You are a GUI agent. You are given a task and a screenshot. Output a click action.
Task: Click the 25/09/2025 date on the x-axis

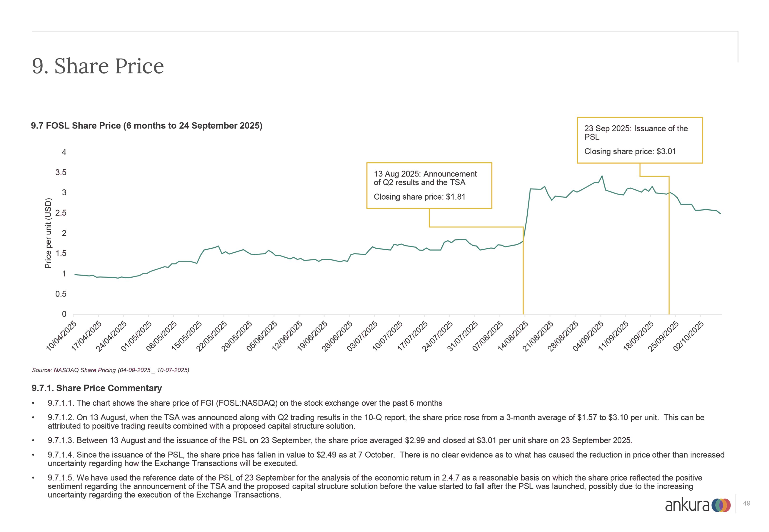click(x=663, y=336)
